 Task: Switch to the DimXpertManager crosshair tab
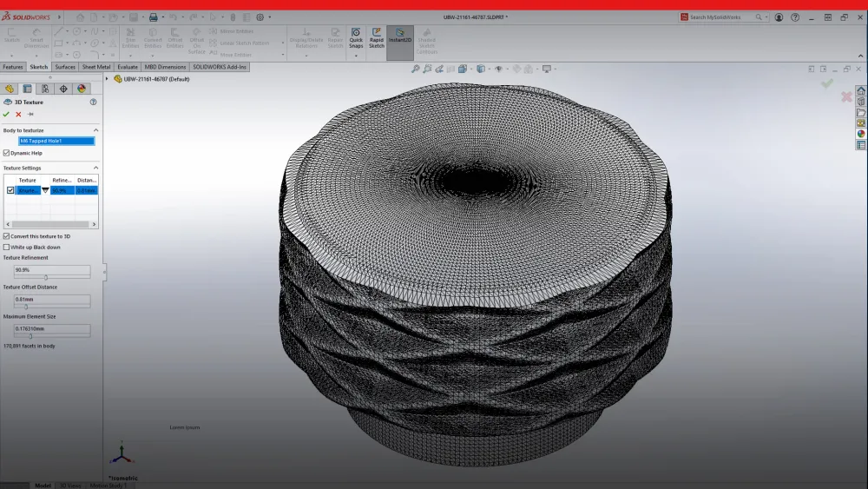63,89
